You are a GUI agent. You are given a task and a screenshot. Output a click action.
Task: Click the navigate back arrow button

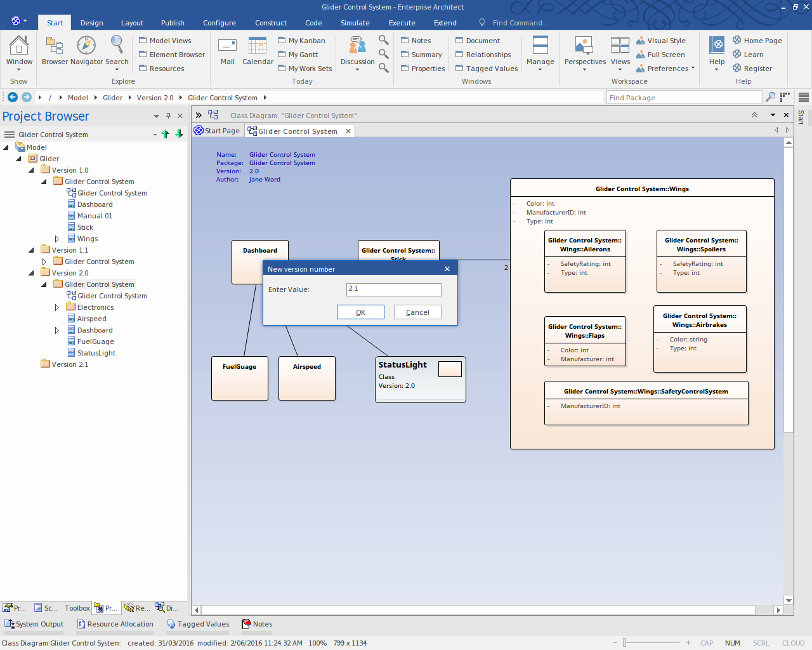coord(13,97)
